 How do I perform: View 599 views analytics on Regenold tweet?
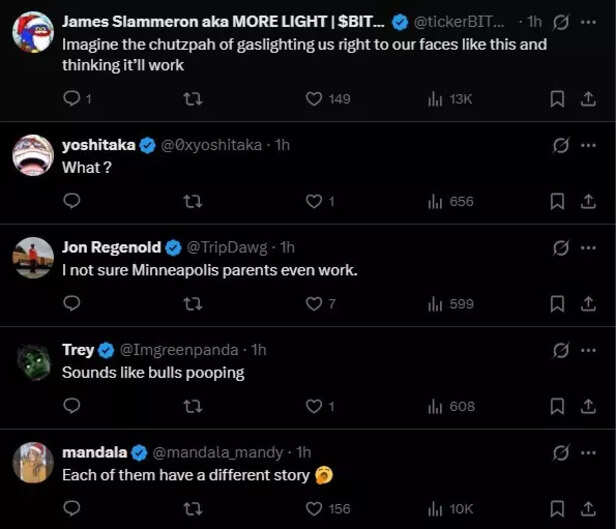point(450,303)
